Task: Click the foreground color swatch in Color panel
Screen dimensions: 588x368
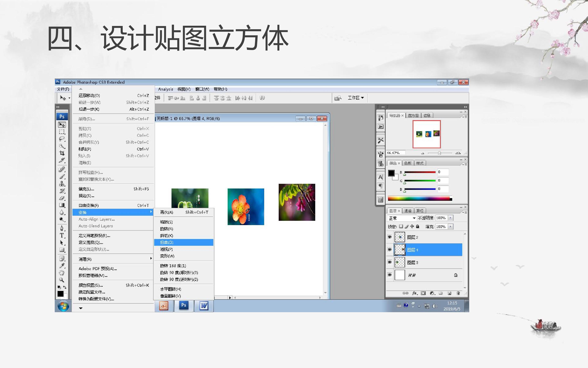Action: (391, 173)
